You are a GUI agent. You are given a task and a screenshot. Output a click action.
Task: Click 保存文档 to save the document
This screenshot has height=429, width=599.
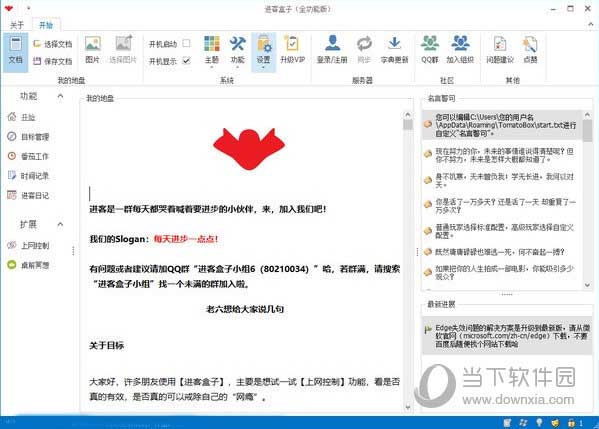(x=53, y=61)
